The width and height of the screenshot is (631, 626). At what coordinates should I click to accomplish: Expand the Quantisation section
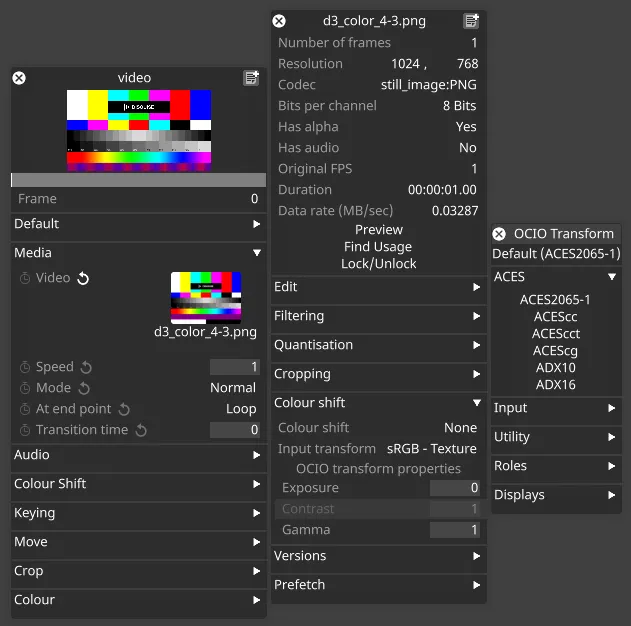[x=379, y=345]
